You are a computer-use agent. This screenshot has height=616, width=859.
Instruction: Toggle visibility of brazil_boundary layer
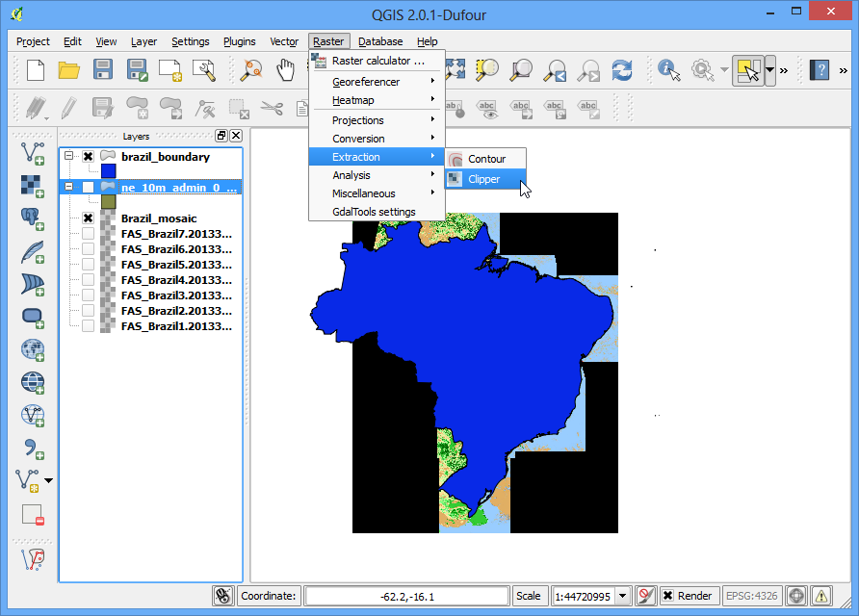[88, 157]
